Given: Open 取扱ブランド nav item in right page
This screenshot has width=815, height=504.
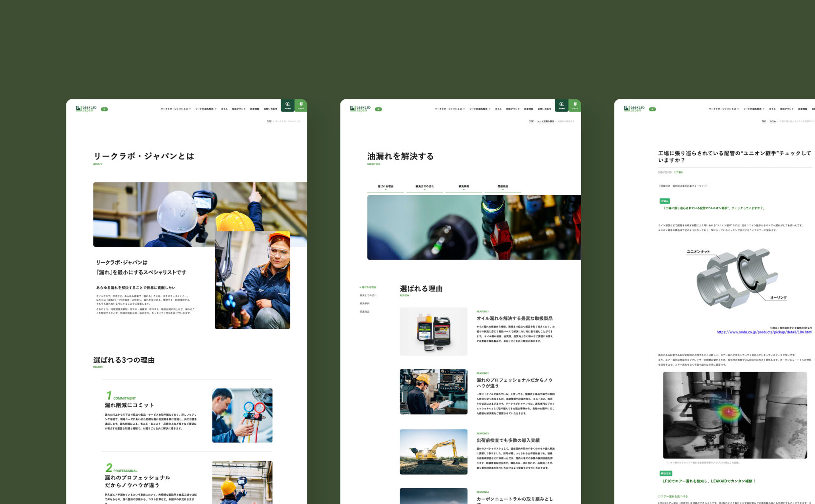Looking at the screenshot, I should pyautogui.click(x=787, y=109).
